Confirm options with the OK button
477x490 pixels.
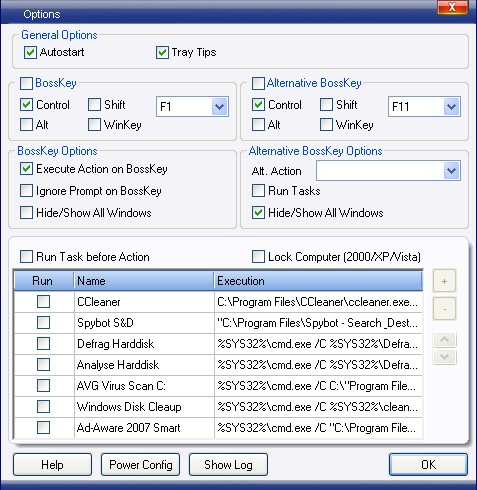click(x=428, y=464)
